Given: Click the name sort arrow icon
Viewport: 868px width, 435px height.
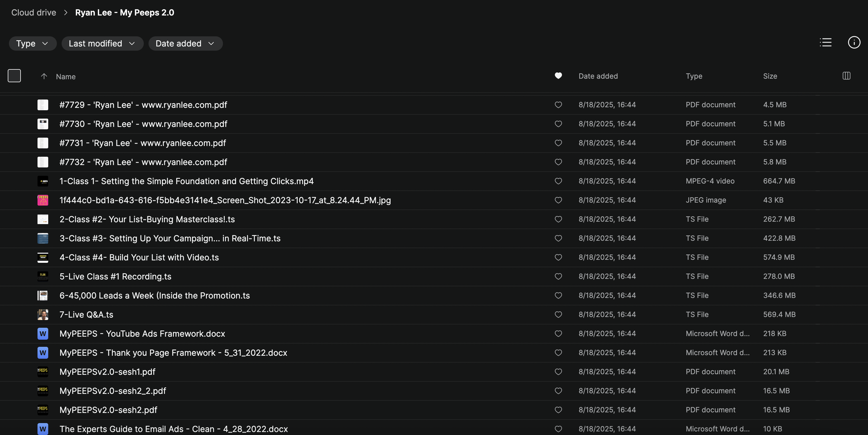Looking at the screenshot, I should pos(44,76).
